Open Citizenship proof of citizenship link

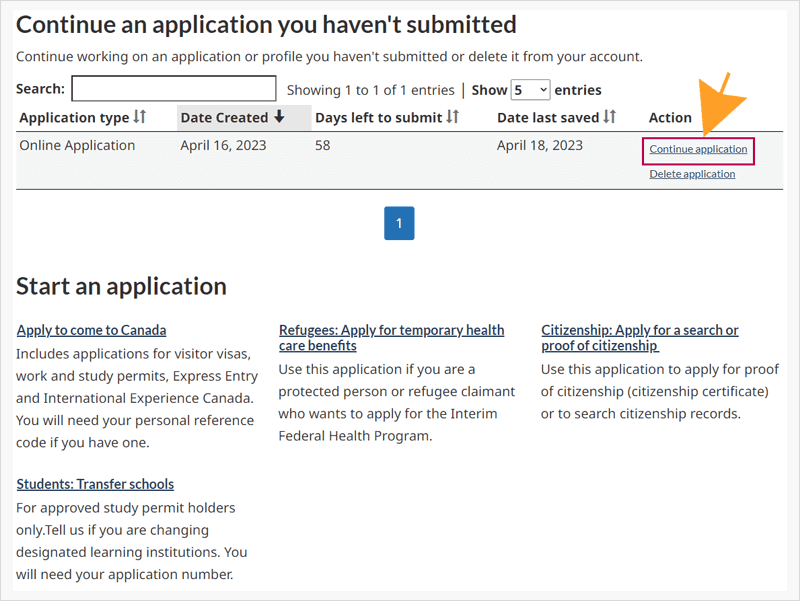(x=640, y=338)
